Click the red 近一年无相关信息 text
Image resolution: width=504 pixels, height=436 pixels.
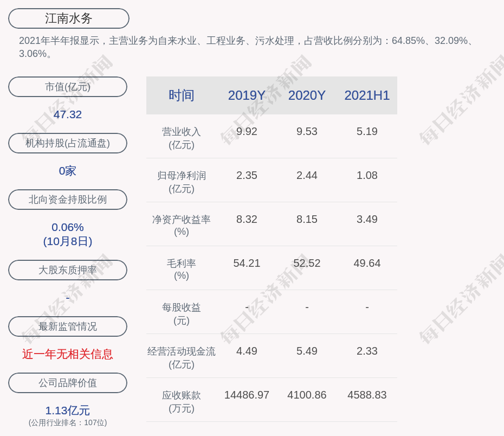(68, 354)
